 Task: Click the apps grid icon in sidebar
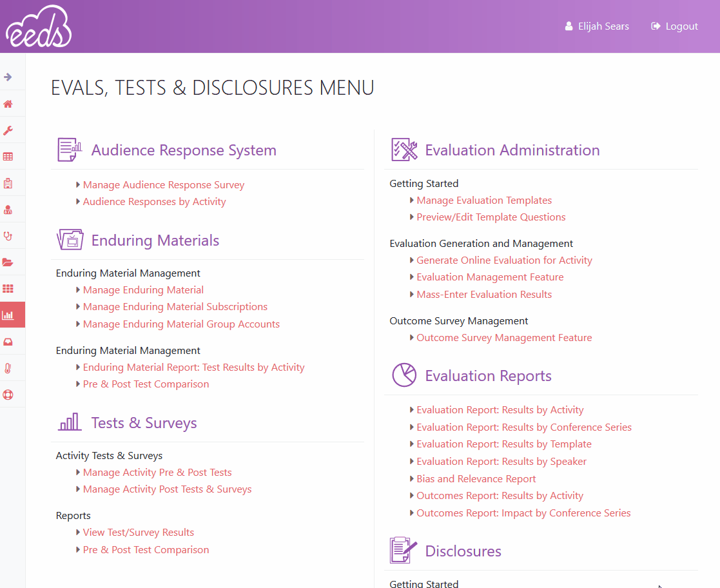tap(9, 288)
